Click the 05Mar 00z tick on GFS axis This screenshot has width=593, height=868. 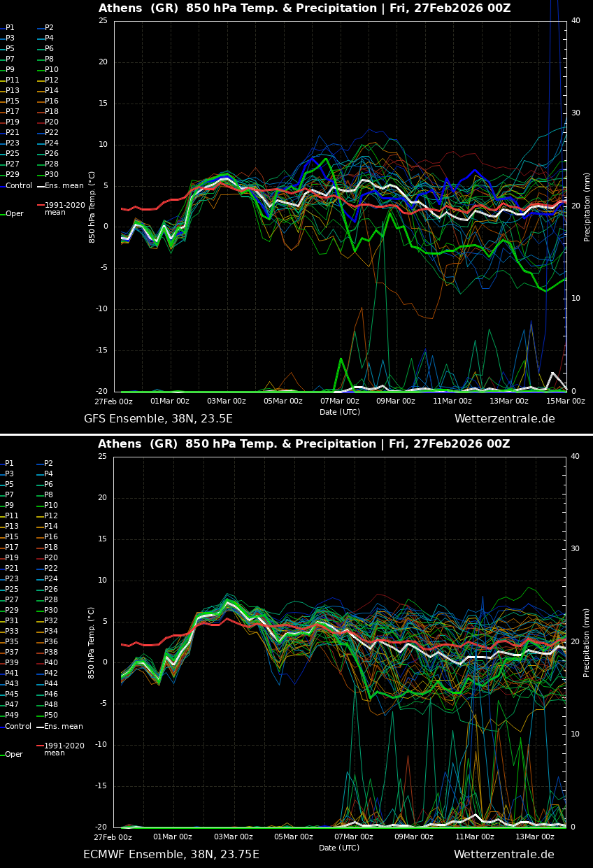pos(283,401)
